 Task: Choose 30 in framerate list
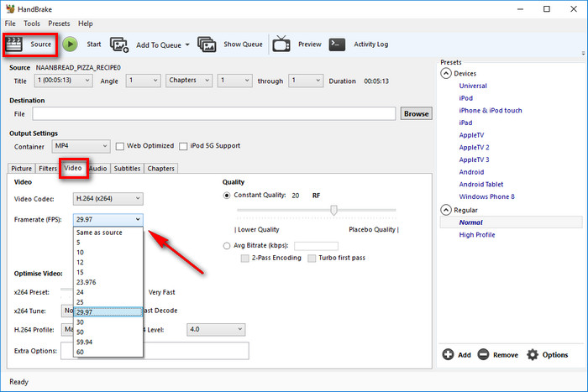(108, 322)
